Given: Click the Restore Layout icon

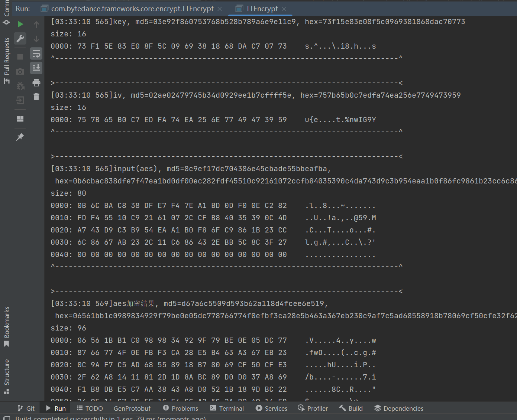Looking at the screenshot, I should tap(20, 119).
